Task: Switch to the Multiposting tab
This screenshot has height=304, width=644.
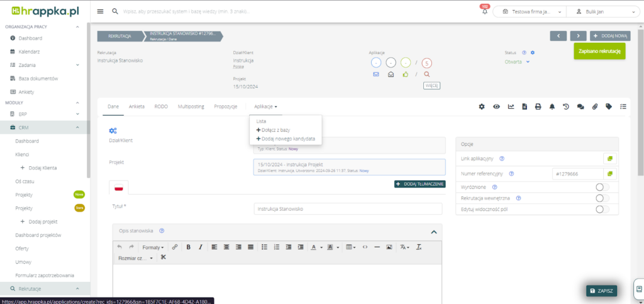Action: [x=191, y=107]
